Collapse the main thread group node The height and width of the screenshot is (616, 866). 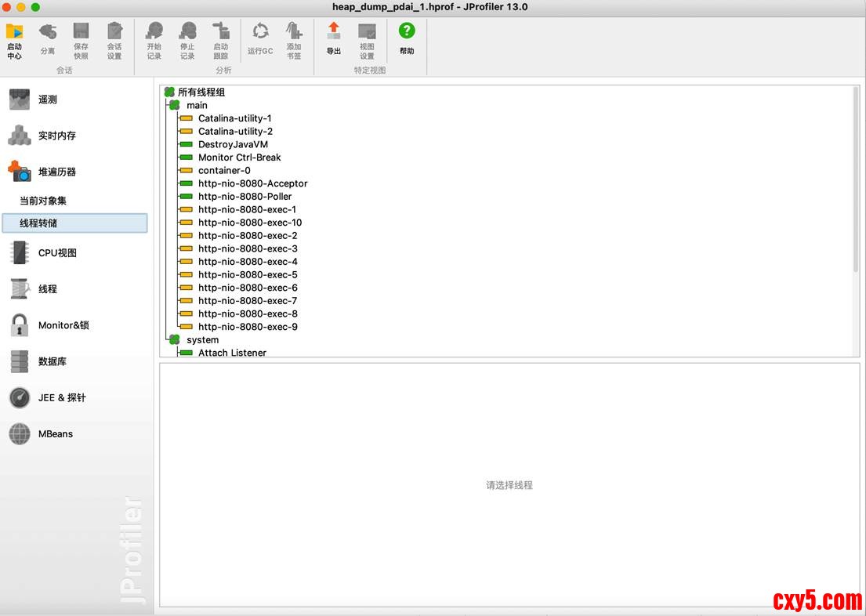[174, 105]
